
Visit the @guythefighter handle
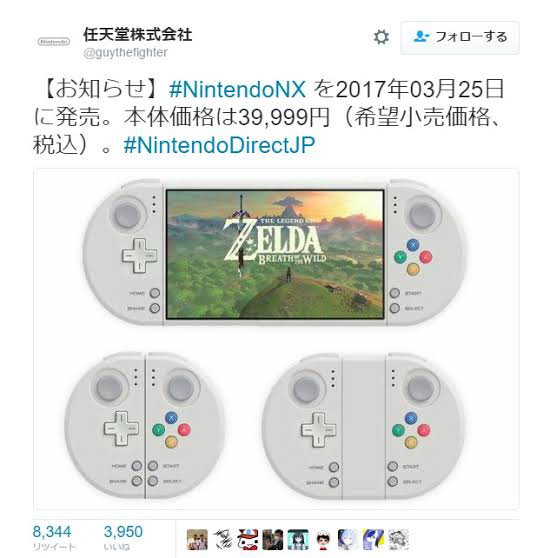(125, 53)
